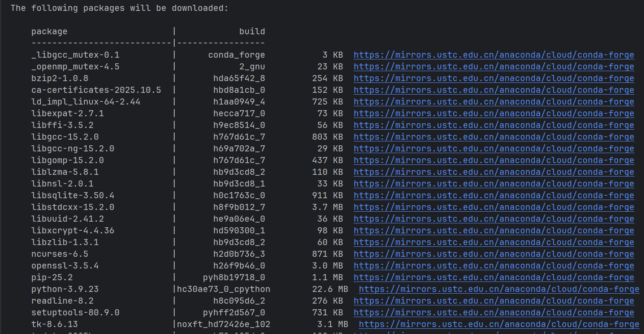Image resolution: width=644 pixels, height=334 pixels.
Task: Open the python-3.9.23 22.6 MB link
Action: (x=499, y=289)
